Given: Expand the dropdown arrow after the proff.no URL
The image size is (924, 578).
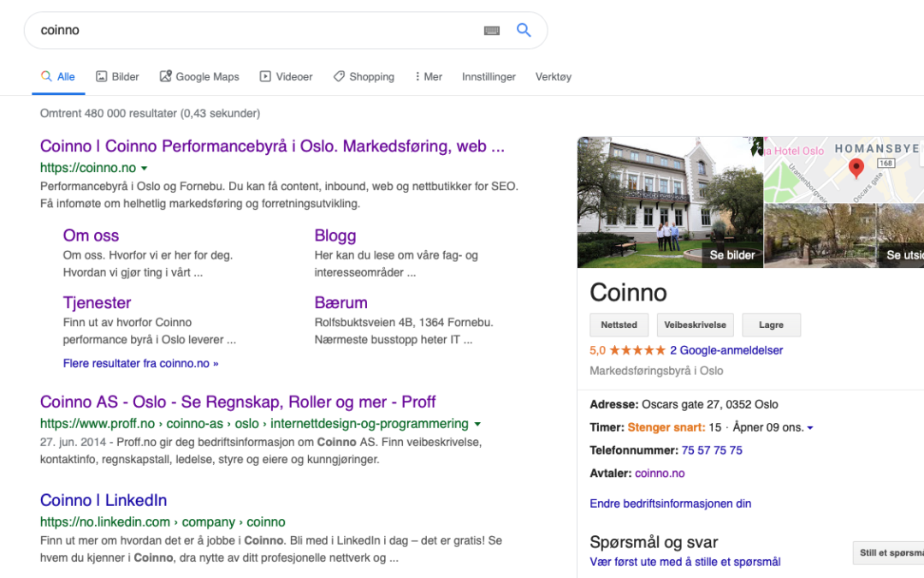Looking at the screenshot, I should click(x=477, y=424).
